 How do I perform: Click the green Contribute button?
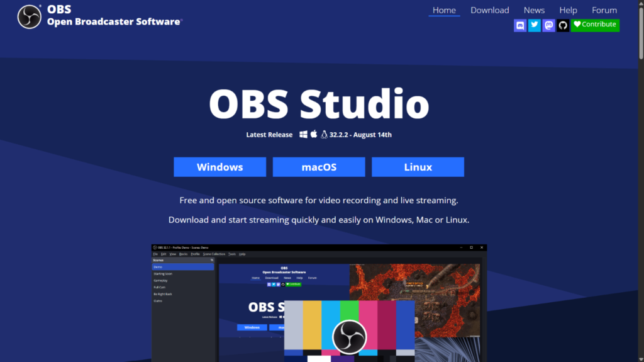pyautogui.click(x=595, y=25)
